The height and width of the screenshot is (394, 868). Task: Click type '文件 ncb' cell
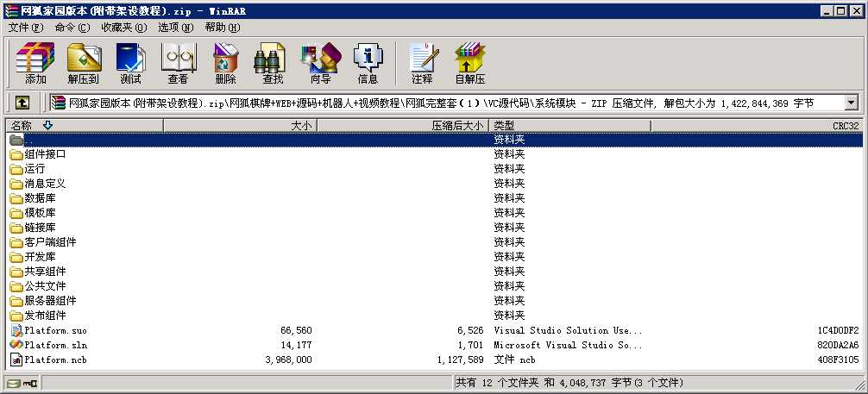coord(515,360)
